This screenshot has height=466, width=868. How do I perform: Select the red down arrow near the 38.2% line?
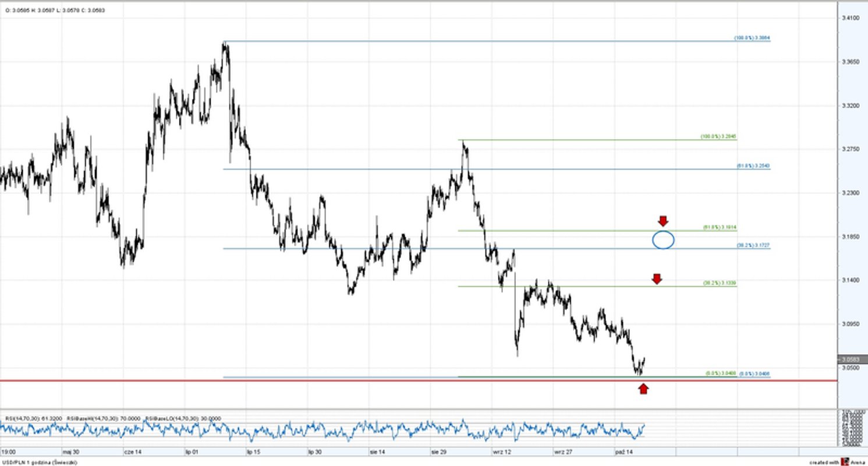(657, 280)
